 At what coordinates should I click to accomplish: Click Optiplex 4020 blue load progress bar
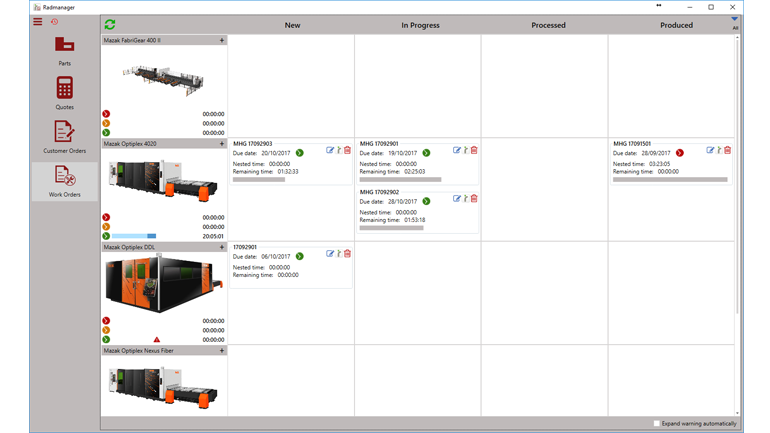[x=134, y=236]
